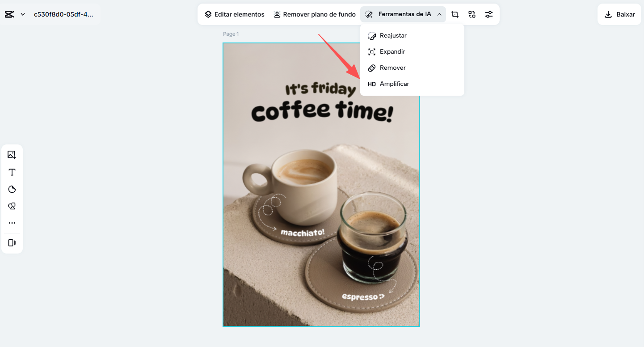The width and height of the screenshot is (644, 347).
Task: Click the Editar elementos button
Action: point(235,14)
